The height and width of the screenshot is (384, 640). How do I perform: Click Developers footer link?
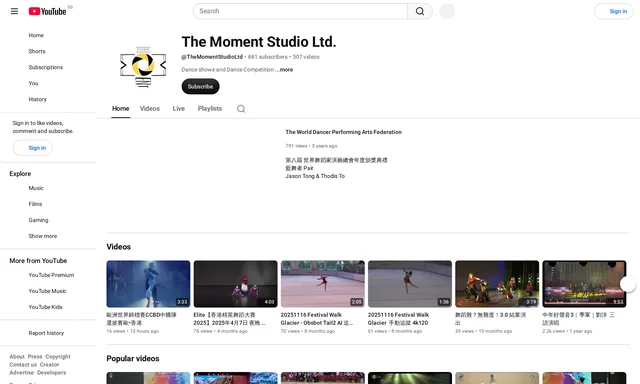[51, 373]
